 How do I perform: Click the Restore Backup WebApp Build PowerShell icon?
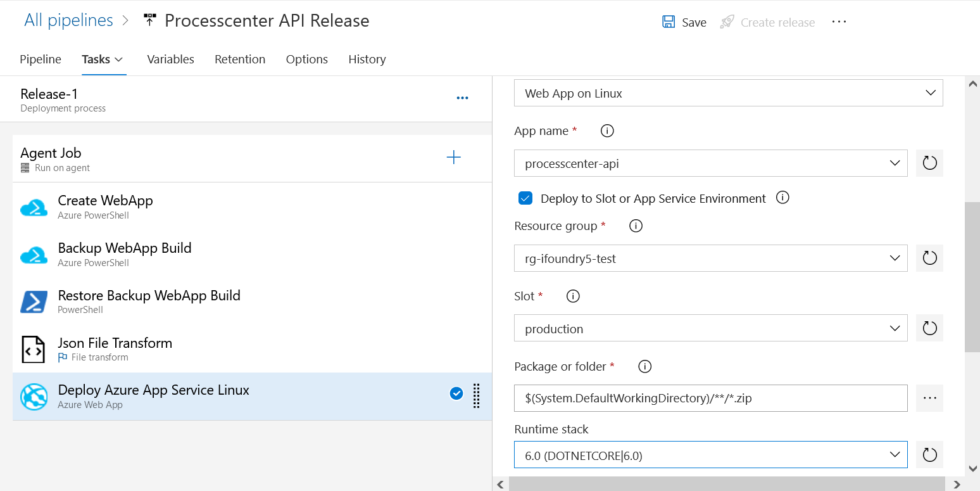[34, 302]
